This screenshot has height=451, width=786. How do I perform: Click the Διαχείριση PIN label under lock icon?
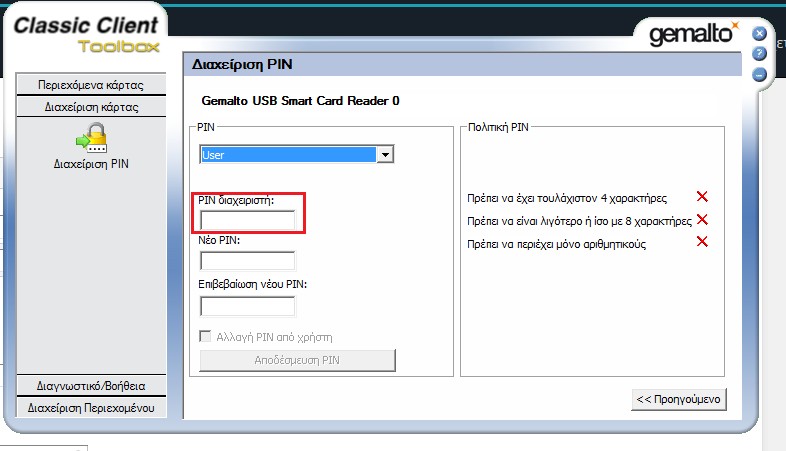click(x=91, y=164)
